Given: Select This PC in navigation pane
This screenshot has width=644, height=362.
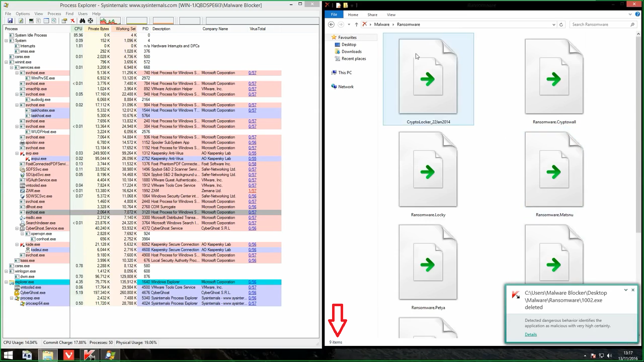Looking at the screenshot, I should 345,73.
